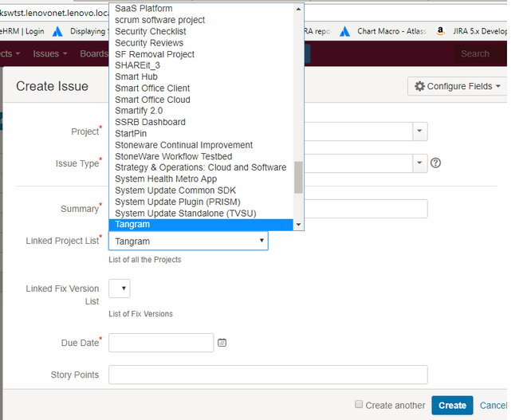Open the Due Date calendar picker icon

222,343
